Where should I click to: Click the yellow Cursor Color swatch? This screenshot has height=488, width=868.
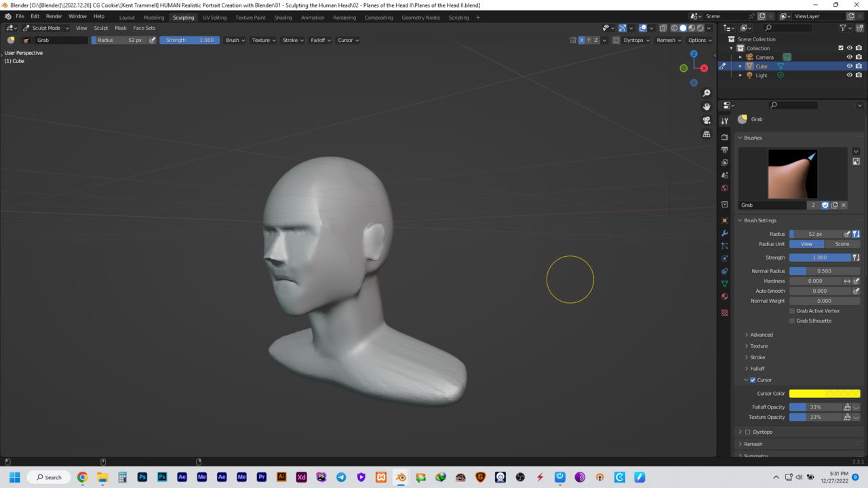point(824,394)
